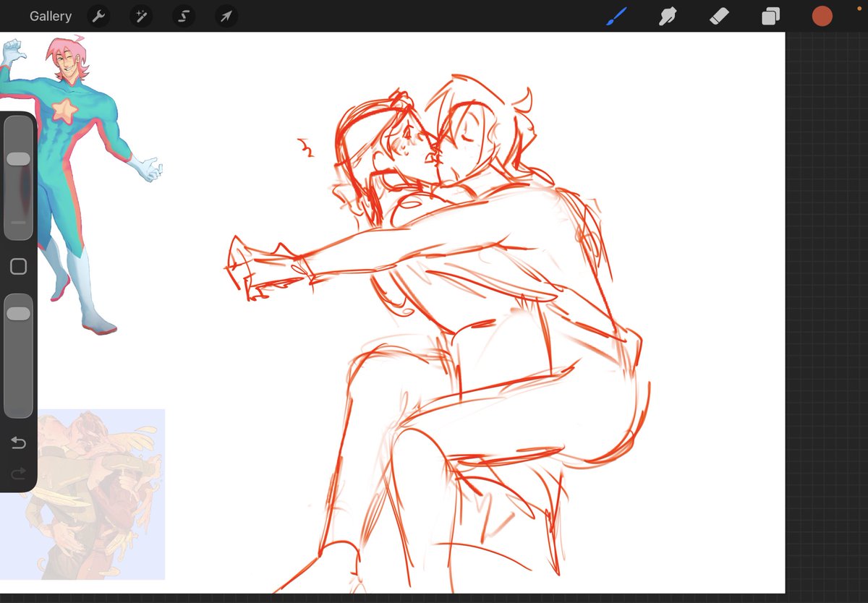Adjust the brush size slider handle
868x603 pixels.
coord(18,158)
